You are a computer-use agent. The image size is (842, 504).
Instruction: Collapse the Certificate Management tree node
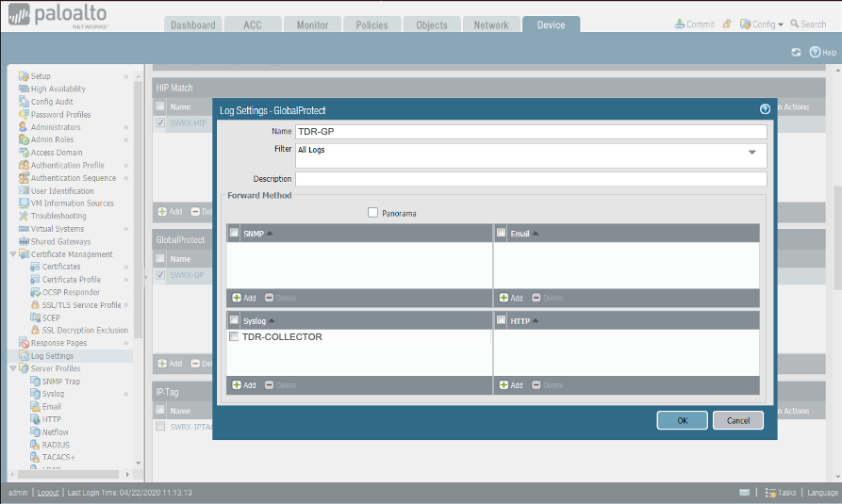pos(13,253)
